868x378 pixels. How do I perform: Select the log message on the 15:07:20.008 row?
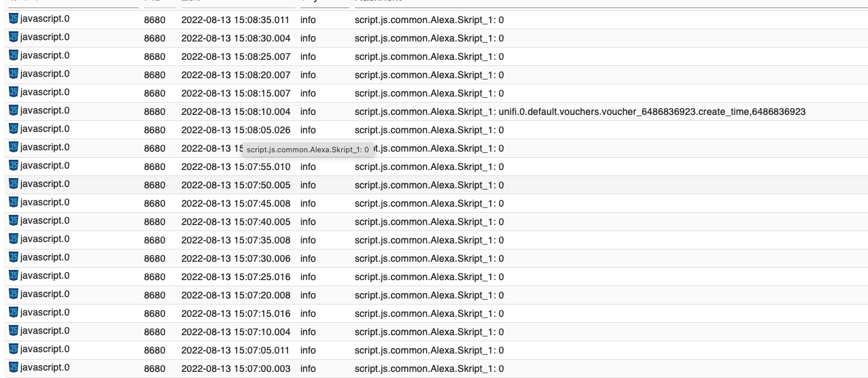tap(429, 295)
